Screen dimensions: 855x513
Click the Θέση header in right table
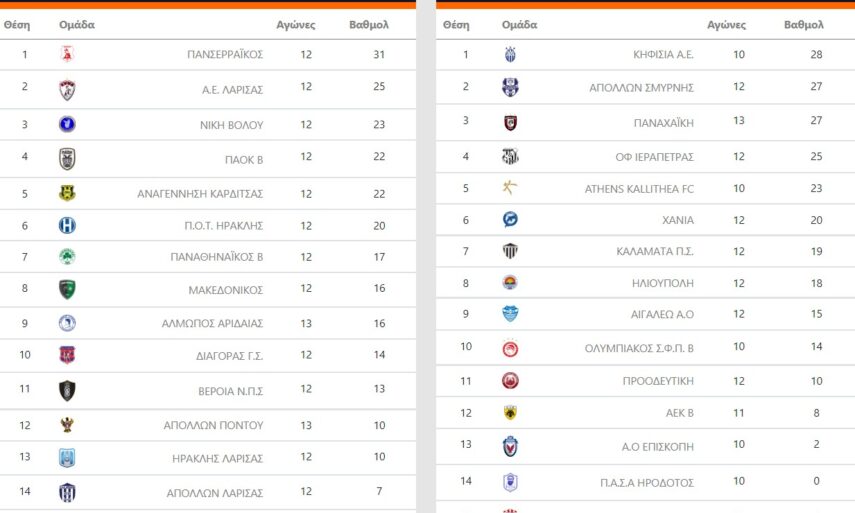[x=455, y=25]
